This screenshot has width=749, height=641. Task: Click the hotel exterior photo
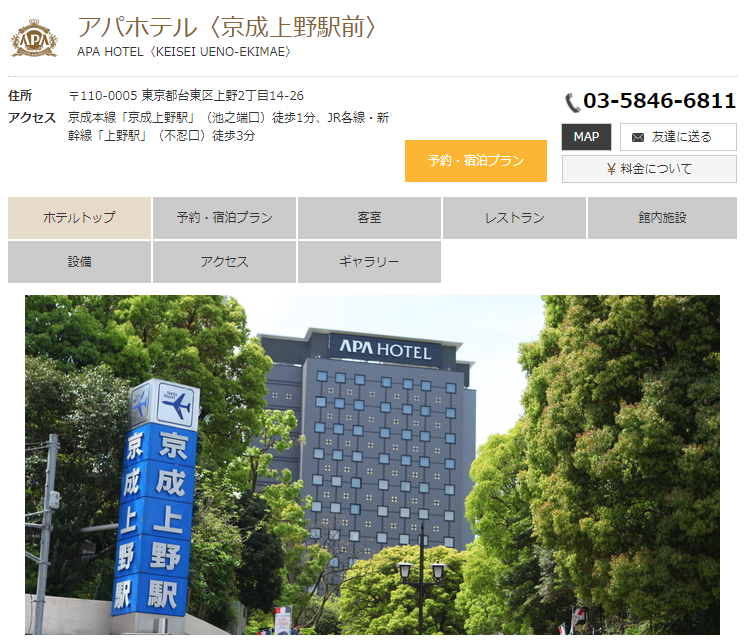(x=372, y=465)
